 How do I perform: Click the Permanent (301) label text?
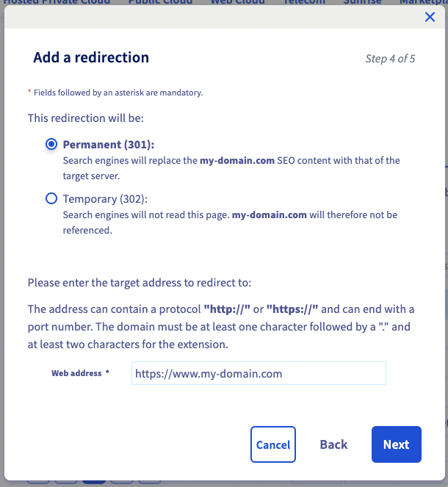[x=109, y=145]
